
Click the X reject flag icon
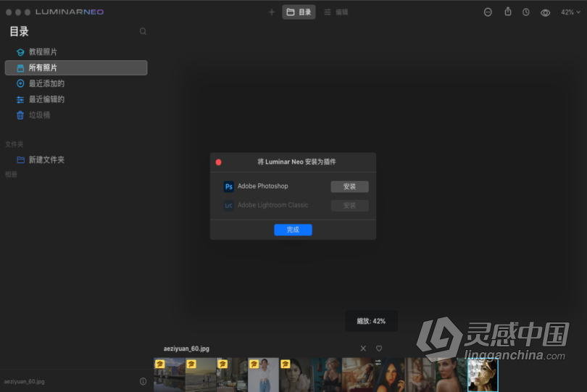[x=363, y=349]
